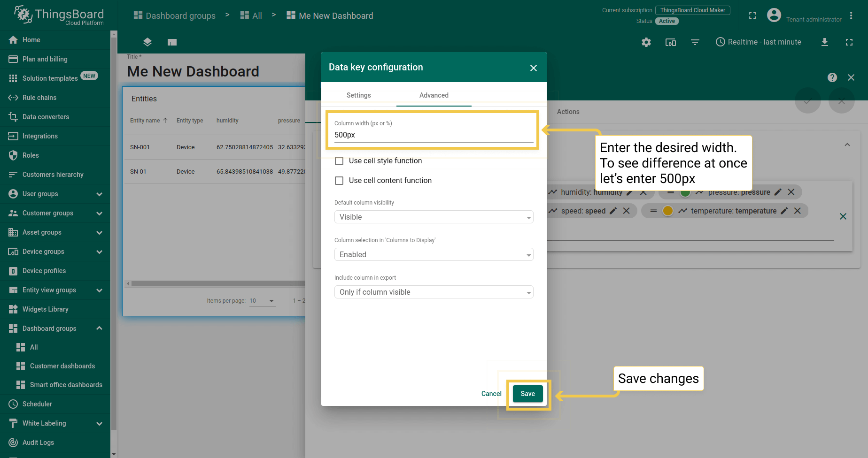Collapse Dashboard groups sidebar section

[99, 328]
